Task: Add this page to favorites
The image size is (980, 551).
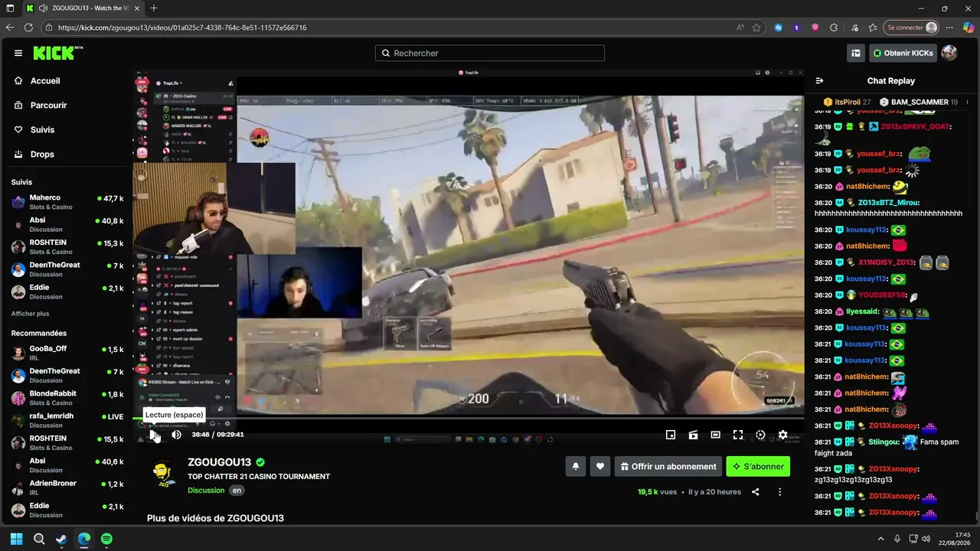Action: (756, 28)
